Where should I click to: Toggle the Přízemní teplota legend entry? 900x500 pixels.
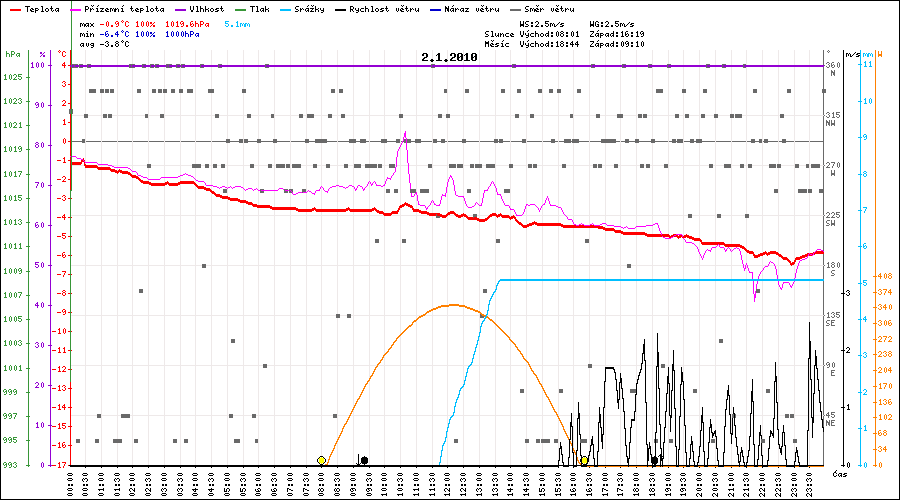click(x=127, y=8)
